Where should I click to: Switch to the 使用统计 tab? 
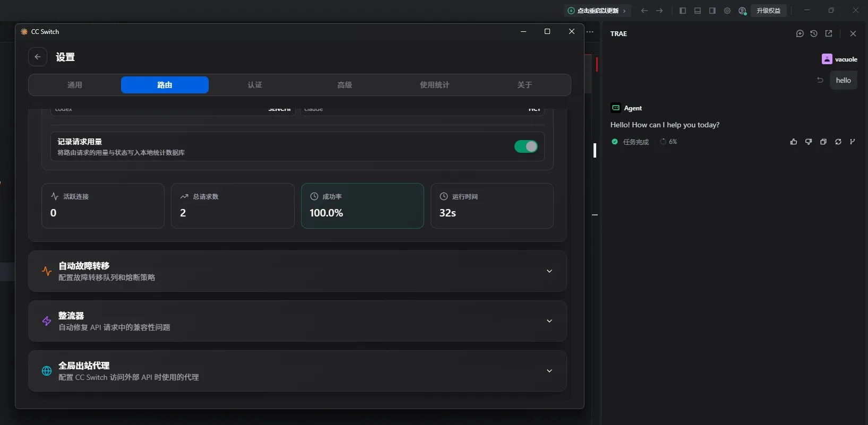click(x=435, y=85)
